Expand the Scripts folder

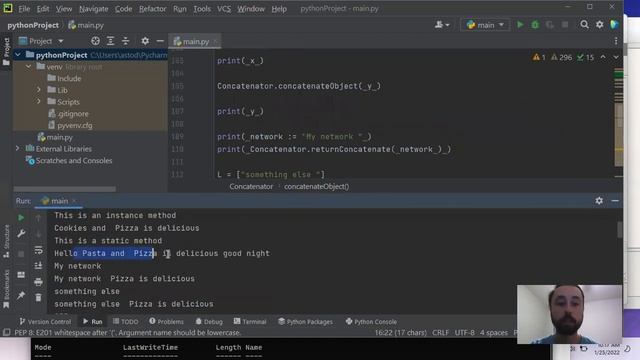(x=39, y=102)
